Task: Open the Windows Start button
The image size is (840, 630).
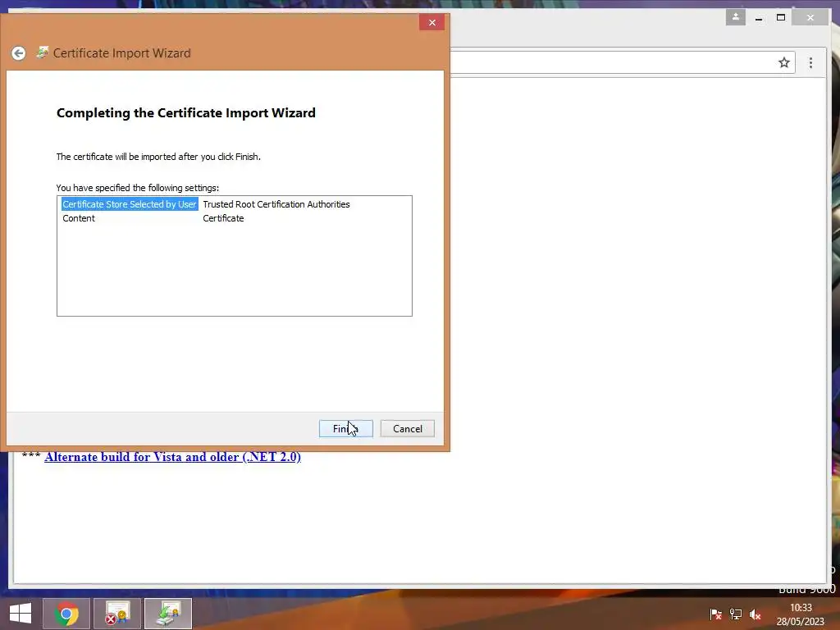Action: click(21, 614)
